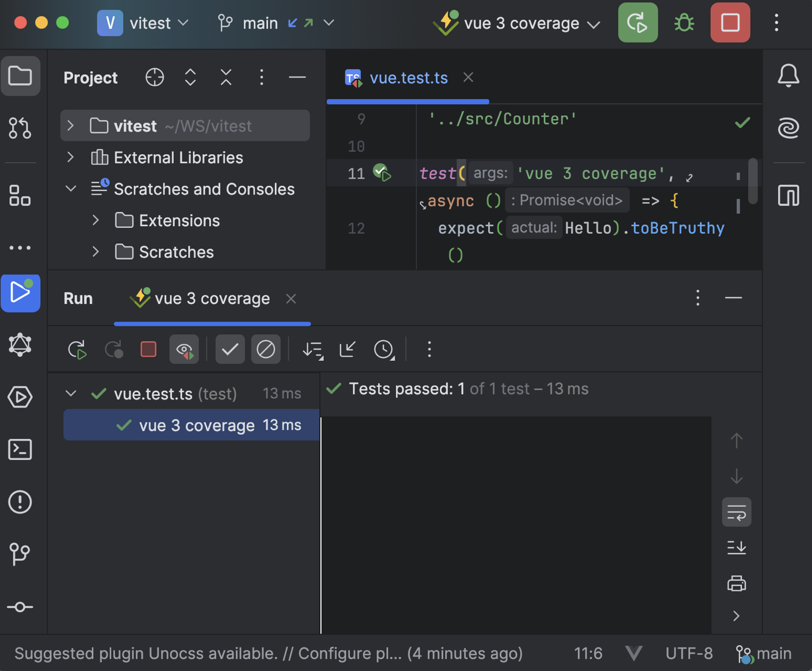Viewport: 812px width, 671px height.
Task: Open the vue 3 coverage run configuration dropdown
Action: pos(593,23)
